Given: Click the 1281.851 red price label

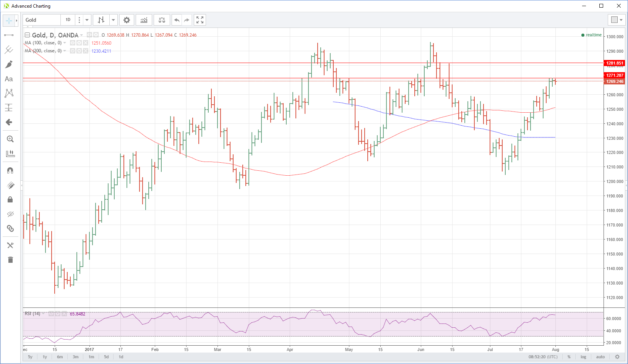Looking at the screenshot, I should click(x=615, y=63).
